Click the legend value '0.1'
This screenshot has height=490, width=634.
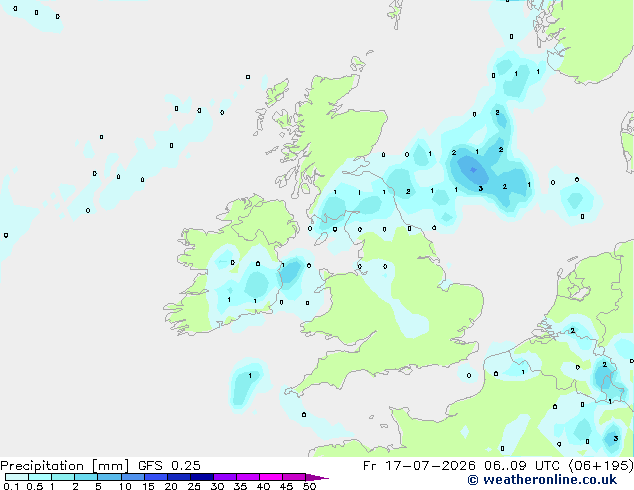(x=11, y=486)
